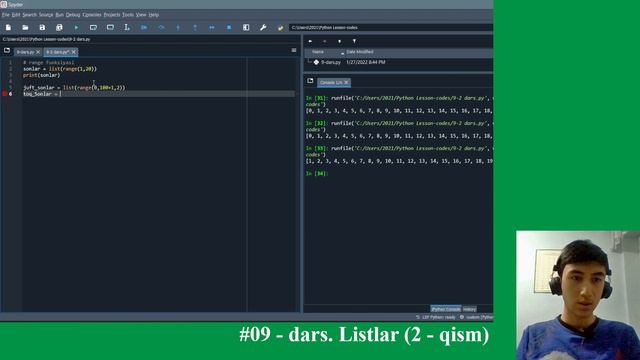The height and width of the screenshot is (360, 640).
Task: Open file using the folder toolbar icon
Action: pos(25,27)
